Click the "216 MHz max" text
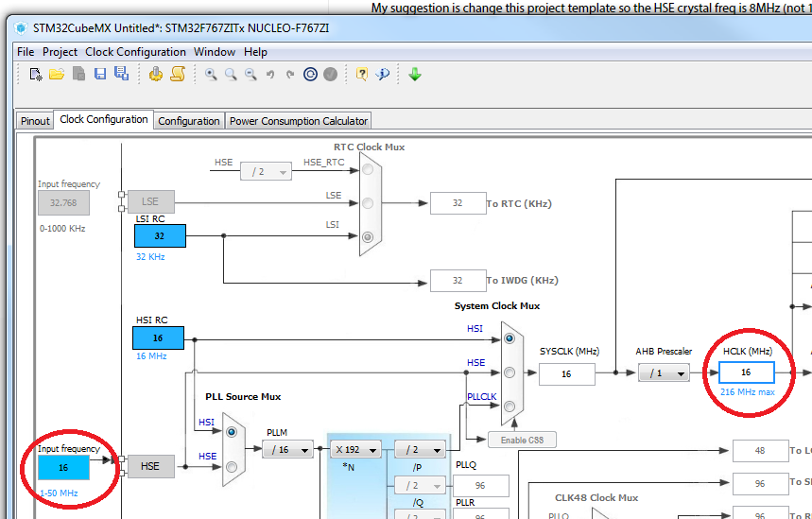This screenshot has height=519, width=812. pos(748,392)
